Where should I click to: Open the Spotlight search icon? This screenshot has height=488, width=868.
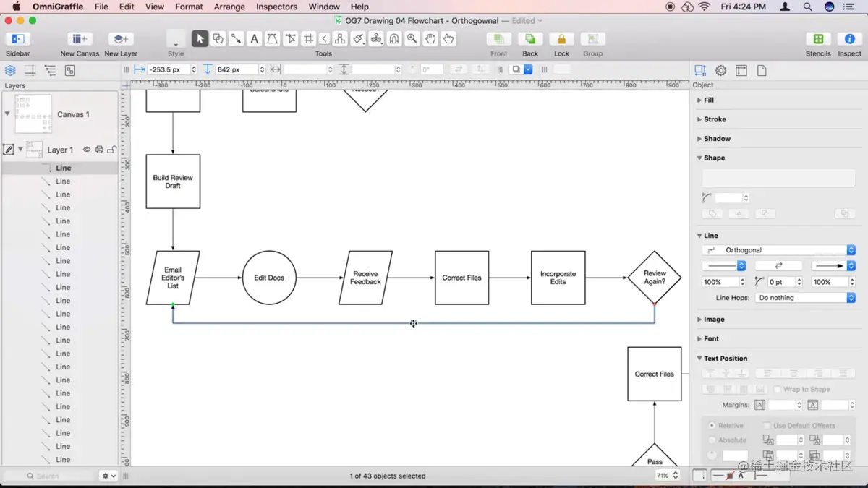point(807,7)
